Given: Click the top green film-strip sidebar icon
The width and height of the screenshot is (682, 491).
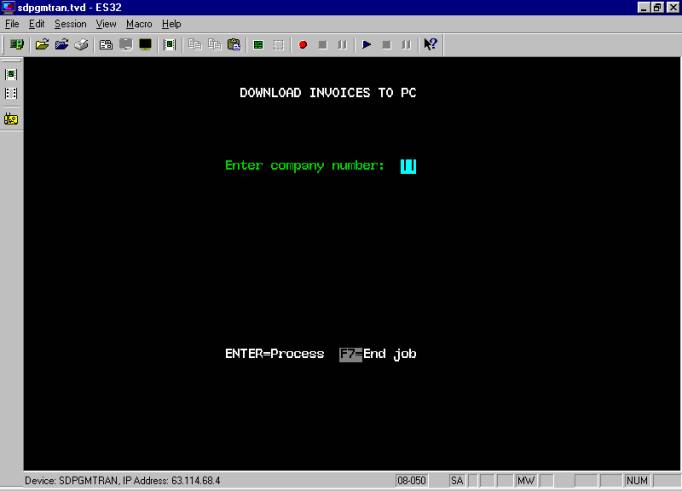Looking at the screenshot, I should (x=11, y=74).
